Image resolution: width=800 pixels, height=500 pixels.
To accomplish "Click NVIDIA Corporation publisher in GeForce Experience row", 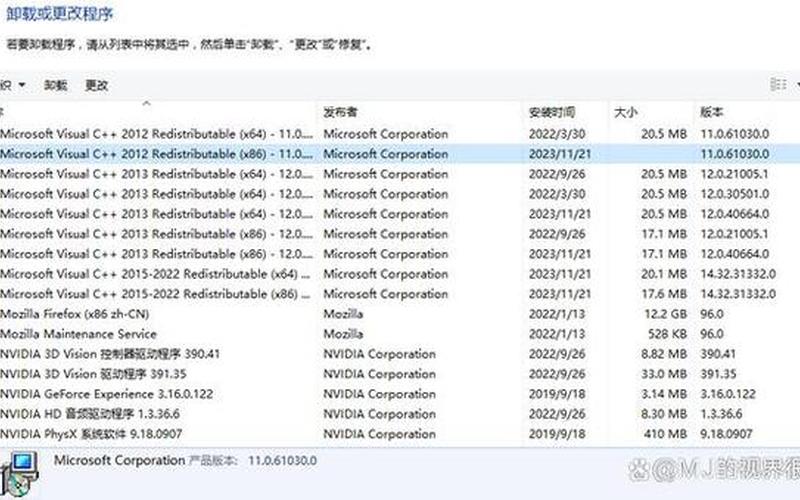I will (x=380, y=394).
